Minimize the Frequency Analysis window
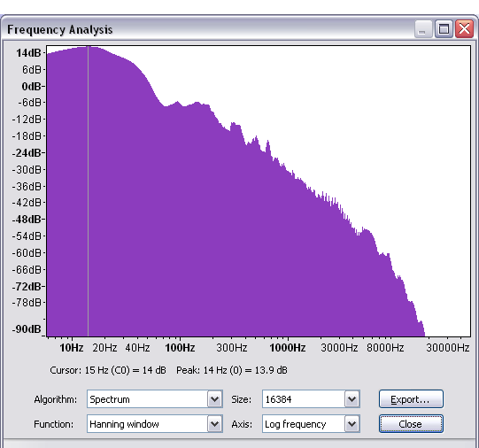 click(423, 29)
